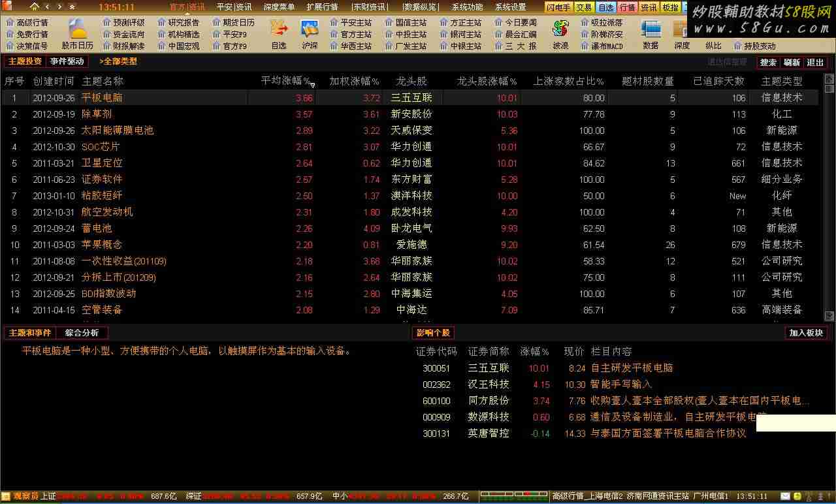The height and width of the screenshot is (504, 836).
Task: Open 研究报告 toolbar entry
Action: [x=179, y=22]
